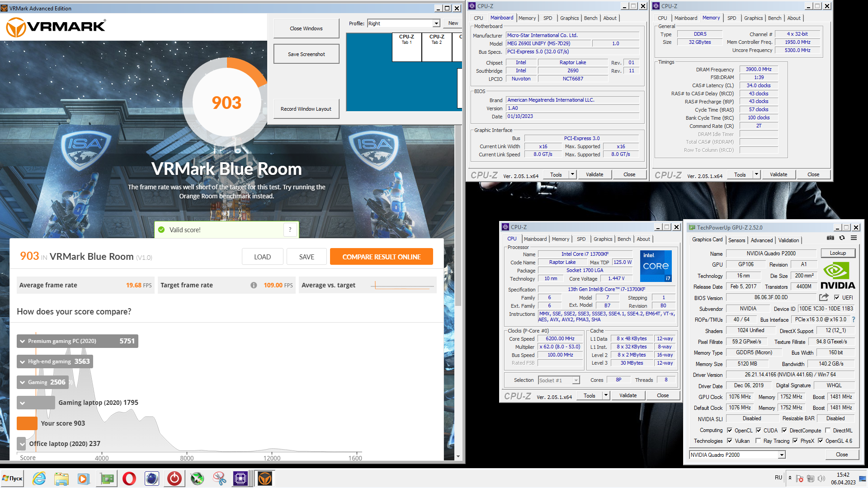Launch Windows Media Player from taskbar
868x488 pixels.
(84, 479)
